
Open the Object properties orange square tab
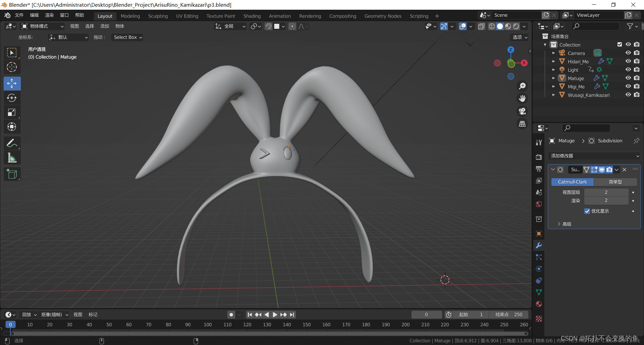[x=539, y=234]
